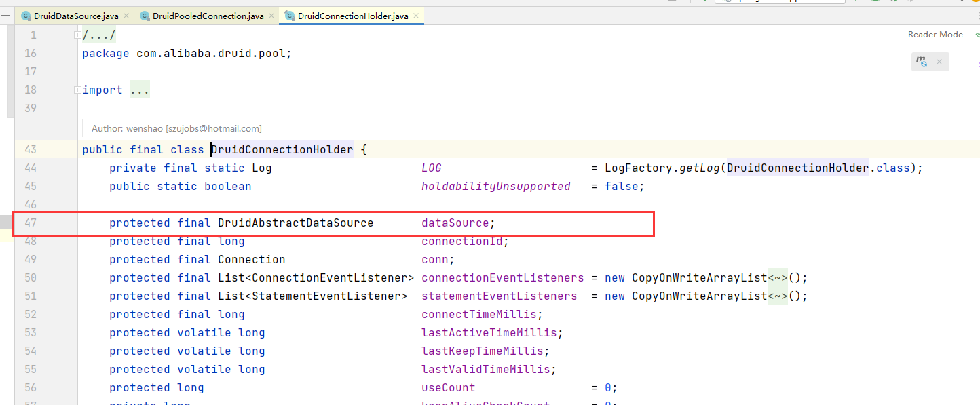Click the StatementEventListener type on line 51
The height and width of the screenshot is (405, 980).
point(326,296)
